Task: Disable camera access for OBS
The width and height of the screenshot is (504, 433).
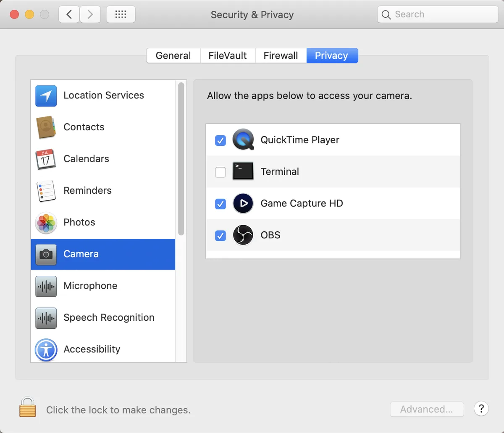Action: coord(220,235)
